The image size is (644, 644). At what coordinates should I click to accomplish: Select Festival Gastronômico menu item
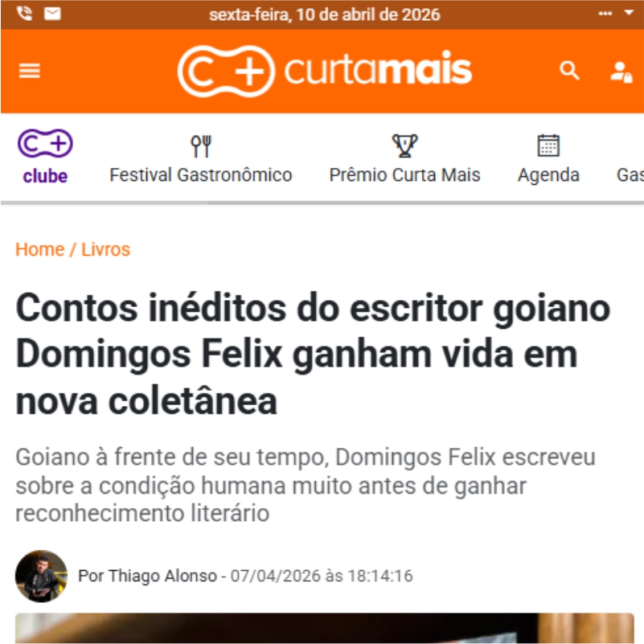pos(201,175)
